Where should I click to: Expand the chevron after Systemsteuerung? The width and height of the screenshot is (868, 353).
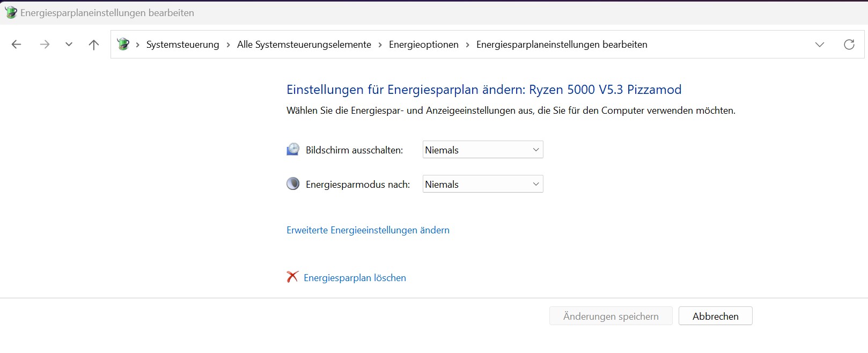(228, 45)
